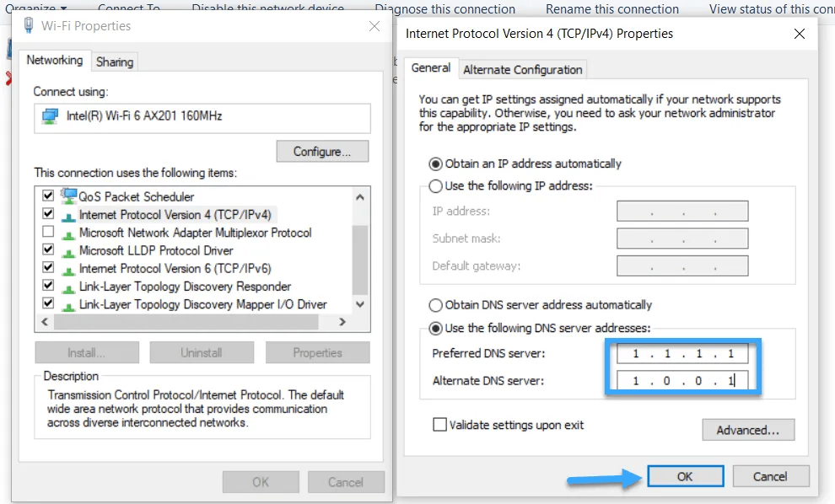Click the Internet Protocol Version 6 icon

tap(68, 270)
